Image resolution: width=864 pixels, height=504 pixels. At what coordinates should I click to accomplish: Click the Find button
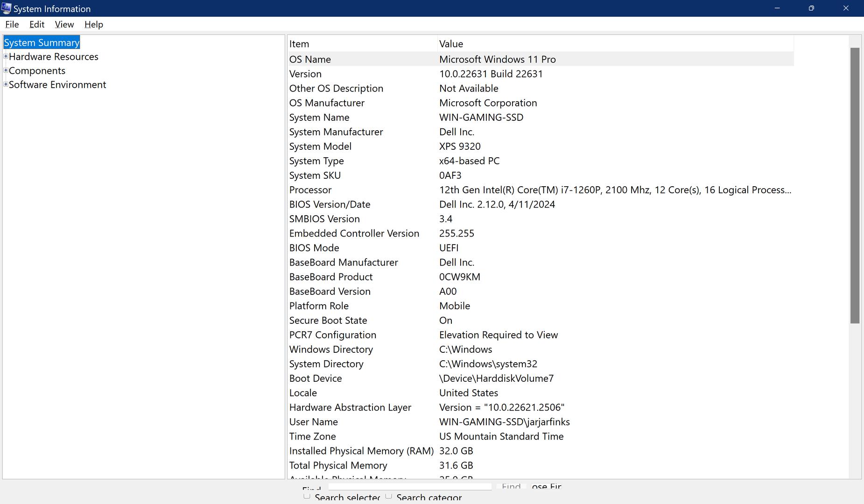(x=511, y=486)
